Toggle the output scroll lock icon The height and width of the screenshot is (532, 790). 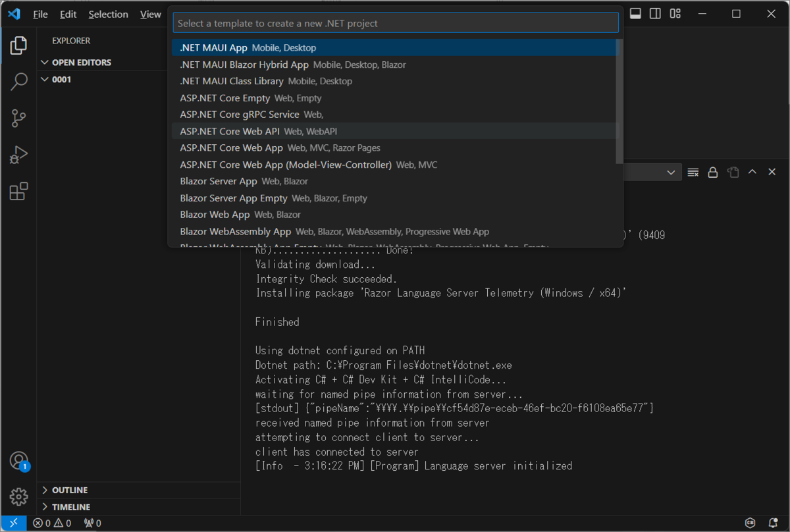click(712, 172)
